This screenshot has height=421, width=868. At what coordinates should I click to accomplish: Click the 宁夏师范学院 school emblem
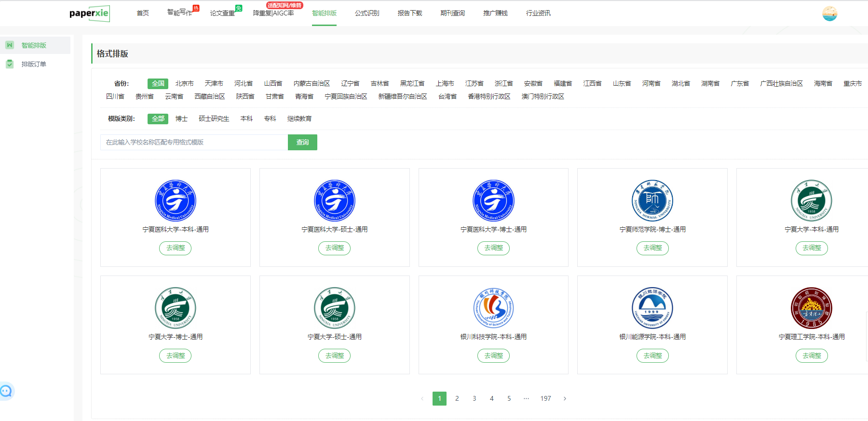(652, 201)
